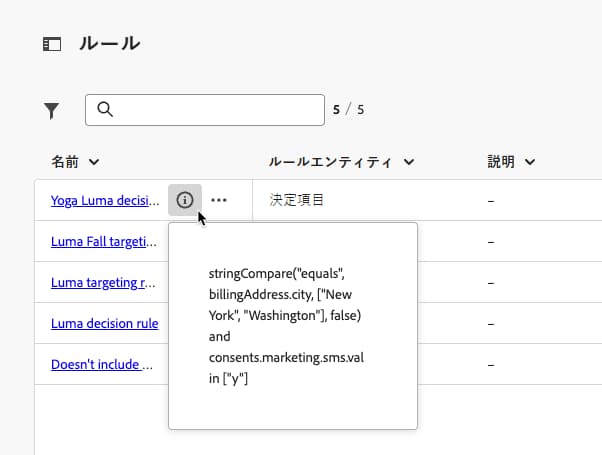Open the Luma targeting r... rule

(103, 283)
